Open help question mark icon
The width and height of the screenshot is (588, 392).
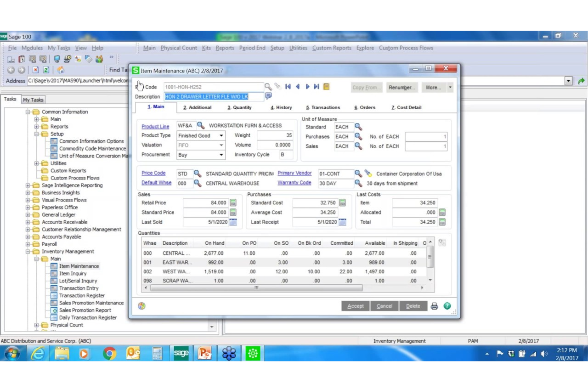point(447,306)
